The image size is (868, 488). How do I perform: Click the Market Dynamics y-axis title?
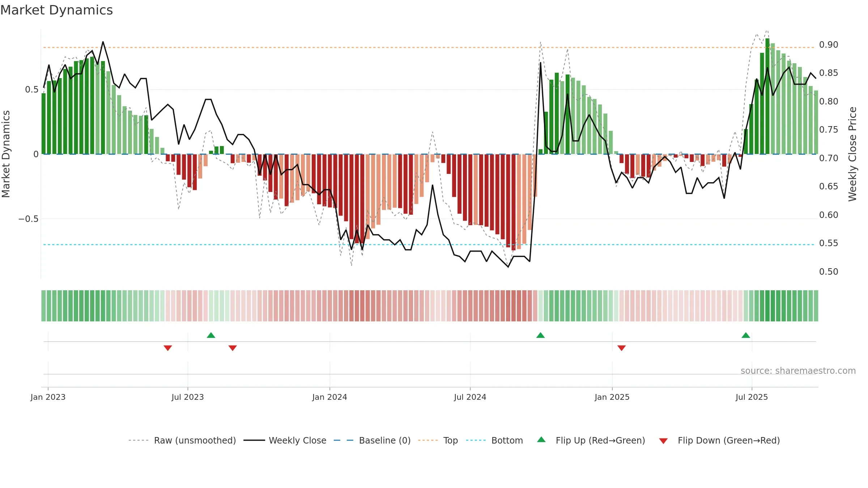pyautogui.click(x=6, y=154)
